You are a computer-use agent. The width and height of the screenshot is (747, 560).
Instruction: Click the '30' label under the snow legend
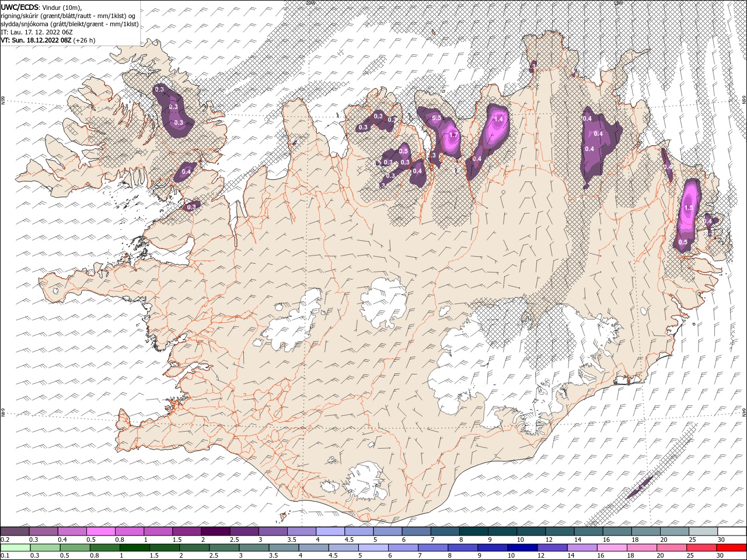721,540
